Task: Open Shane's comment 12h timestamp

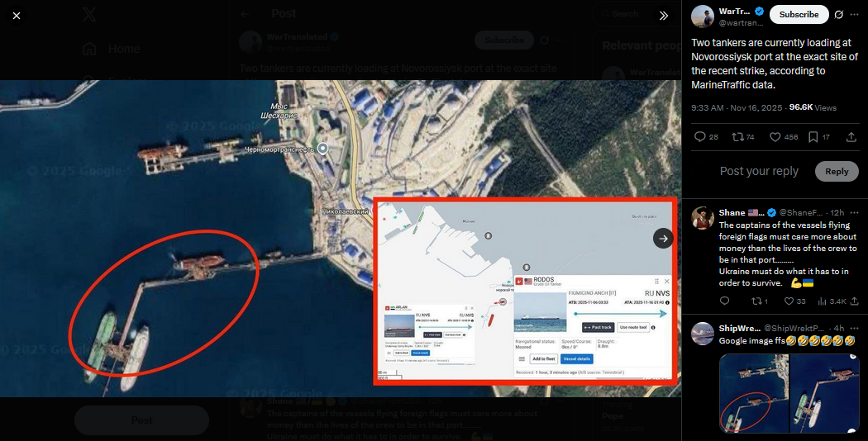Action: pos(837,213)
